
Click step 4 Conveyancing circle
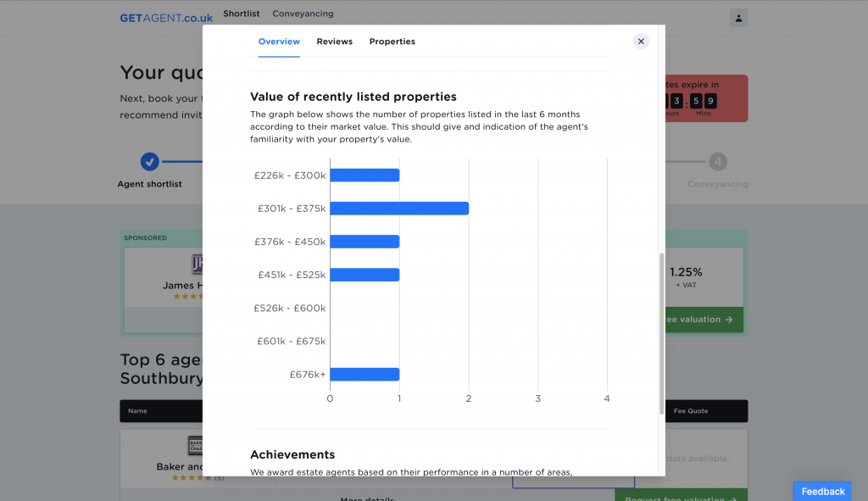point(717,161)
